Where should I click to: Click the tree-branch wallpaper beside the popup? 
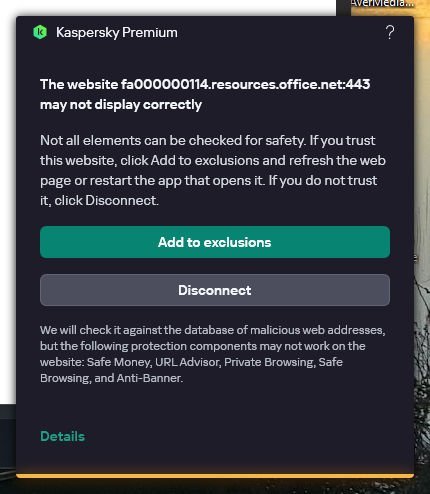coord(422,333)
